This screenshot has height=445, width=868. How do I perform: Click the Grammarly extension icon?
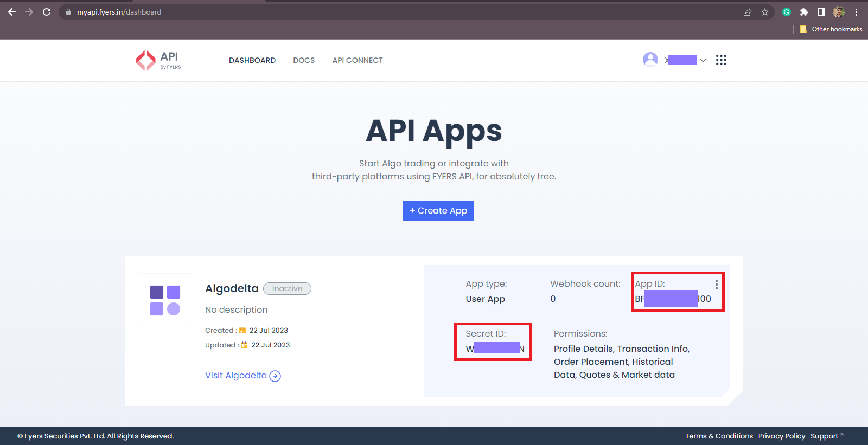coord(787,12)
